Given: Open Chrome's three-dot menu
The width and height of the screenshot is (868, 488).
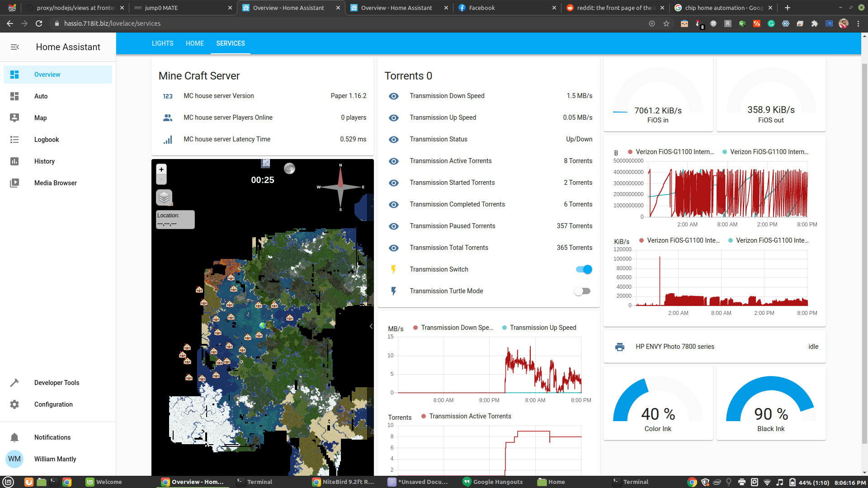Looking at the screenshot, I should coord(858,23).
